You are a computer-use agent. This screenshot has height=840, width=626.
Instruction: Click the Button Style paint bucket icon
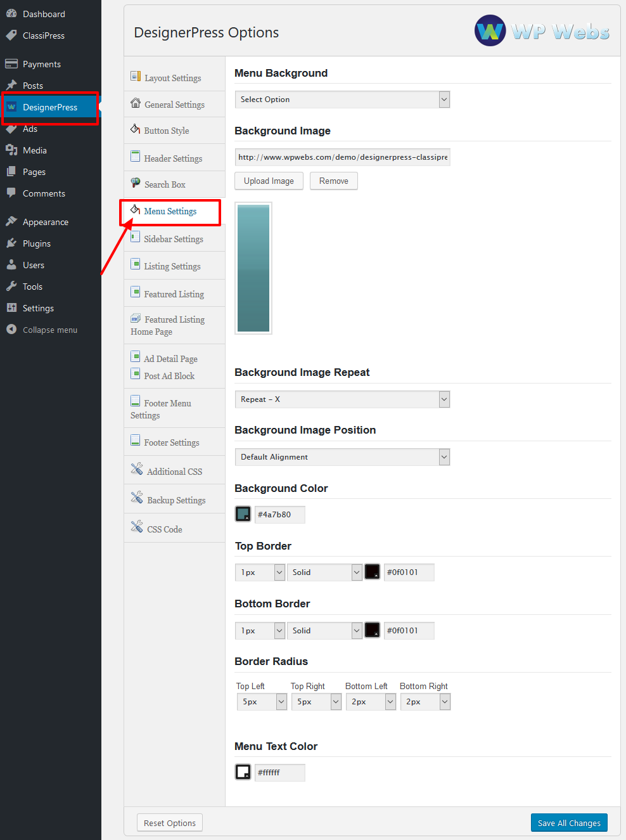pos(135,129)
